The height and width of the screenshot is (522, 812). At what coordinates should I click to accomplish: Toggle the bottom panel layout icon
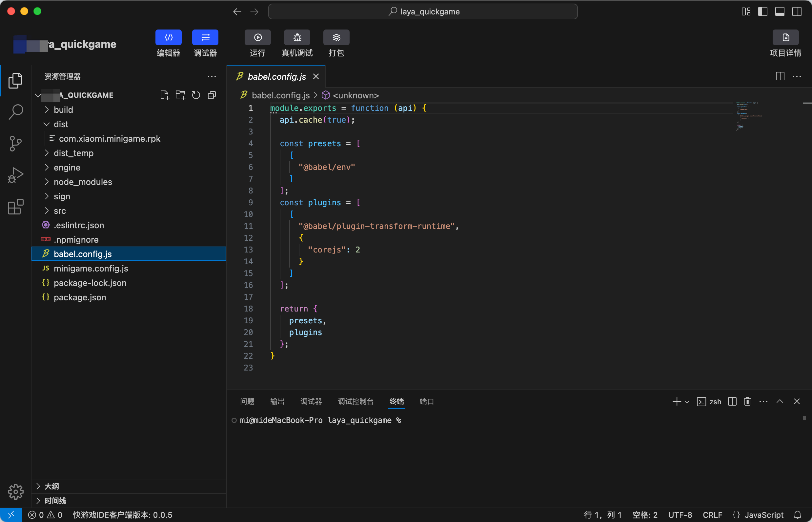click(780, 11)
